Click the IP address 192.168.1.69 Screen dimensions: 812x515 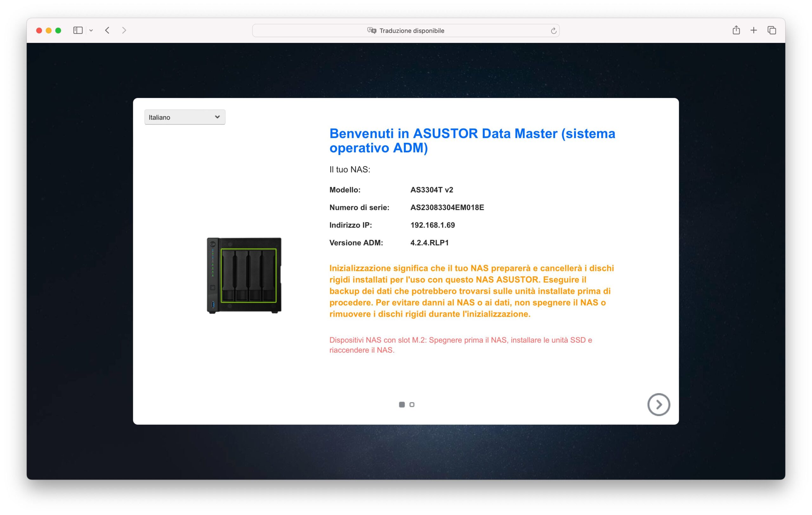click(x=432, y=225)
